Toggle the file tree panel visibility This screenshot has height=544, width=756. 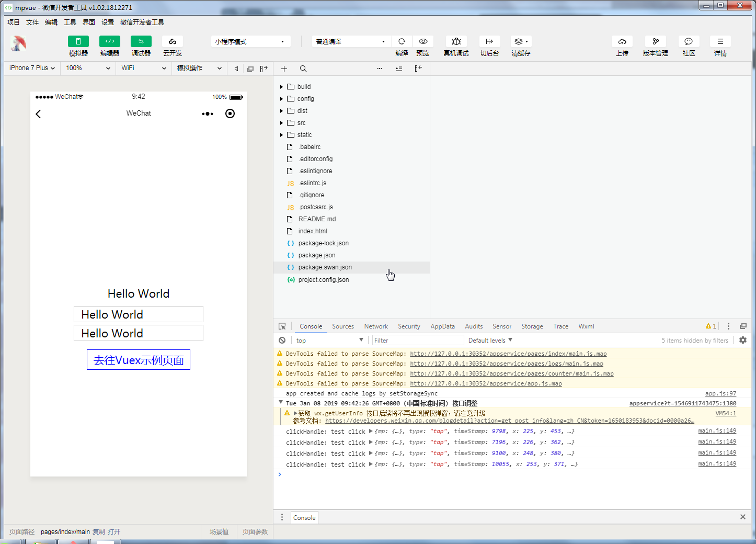(418, 69)
